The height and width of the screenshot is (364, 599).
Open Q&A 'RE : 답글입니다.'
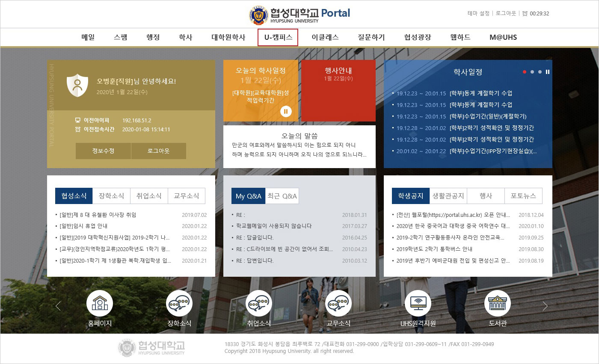(255, 238)
